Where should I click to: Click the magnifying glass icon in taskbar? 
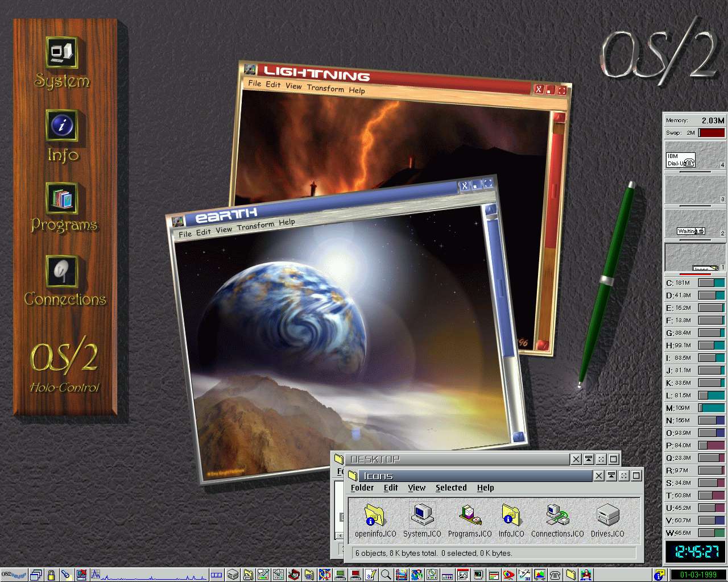pyautogui.click(x=386, y=575)
